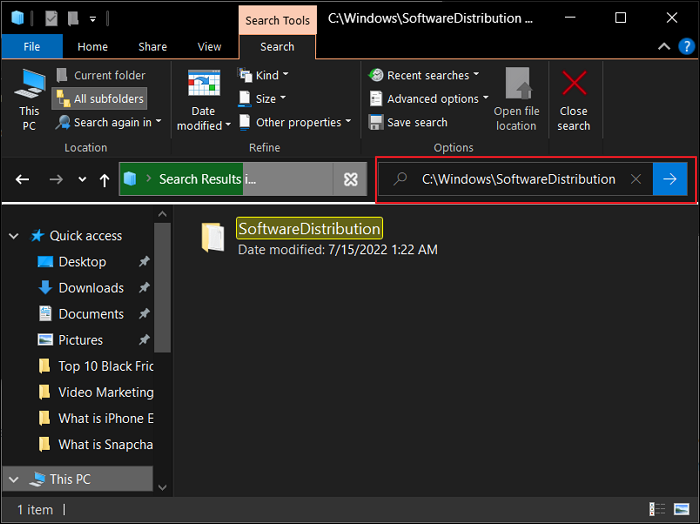Click the Date modified calendar icon
The image size is (700, 524).
[x=203, y=87]
